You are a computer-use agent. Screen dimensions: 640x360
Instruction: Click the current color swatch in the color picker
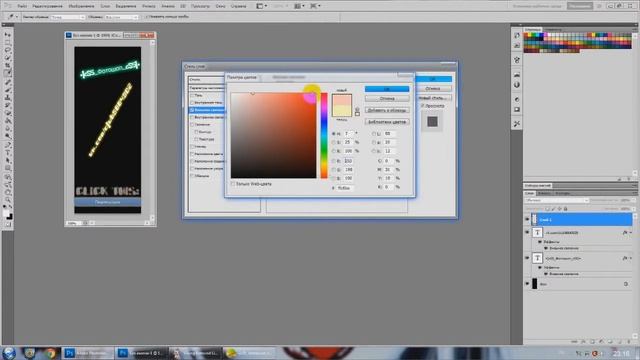pos(342,111)
